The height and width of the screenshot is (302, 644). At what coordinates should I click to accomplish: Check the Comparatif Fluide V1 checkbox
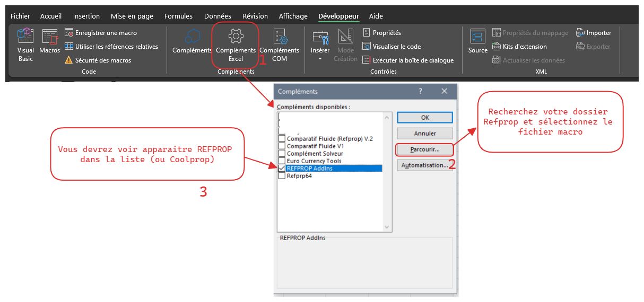pyautogui.click(x=282, y=146)
